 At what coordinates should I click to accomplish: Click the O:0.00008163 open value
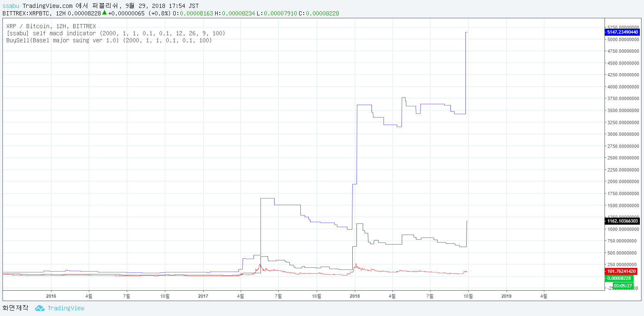pyautogui.click(x=193, y=13)
